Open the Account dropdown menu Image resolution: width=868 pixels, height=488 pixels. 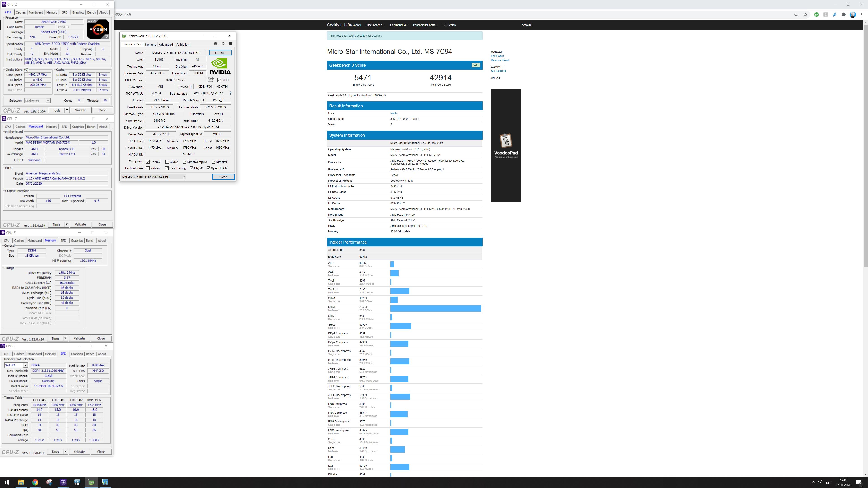point(527,25)
